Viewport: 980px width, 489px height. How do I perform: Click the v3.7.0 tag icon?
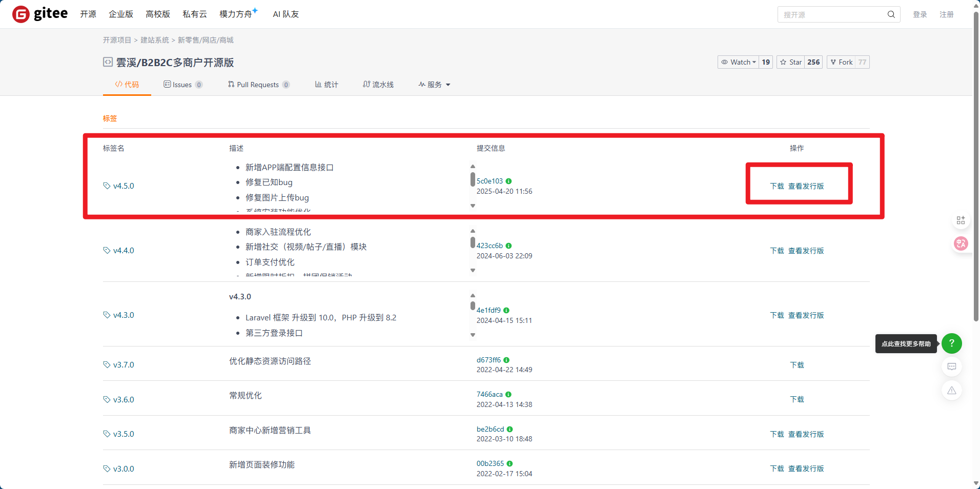[x=107, y=364]
